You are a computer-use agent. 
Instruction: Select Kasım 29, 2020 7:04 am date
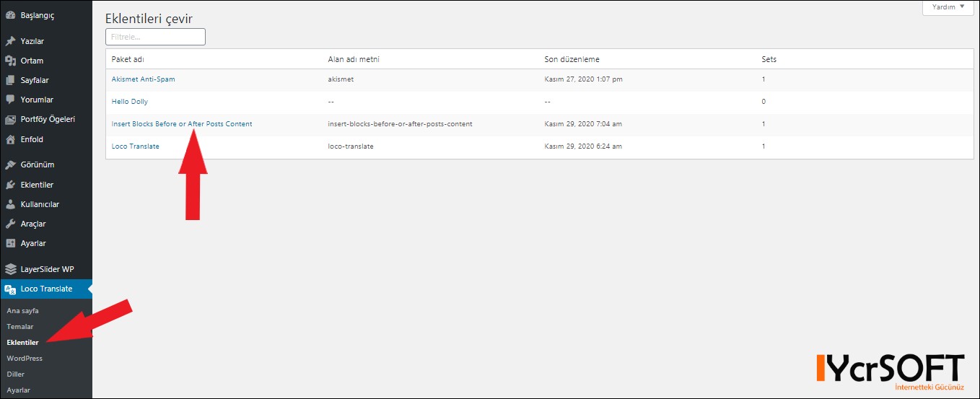coord(583,124)
